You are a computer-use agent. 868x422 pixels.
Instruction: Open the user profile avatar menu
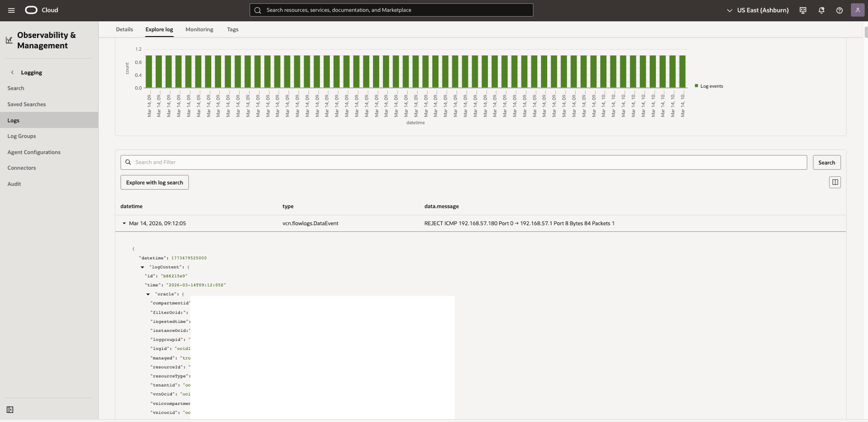(858, 10)
